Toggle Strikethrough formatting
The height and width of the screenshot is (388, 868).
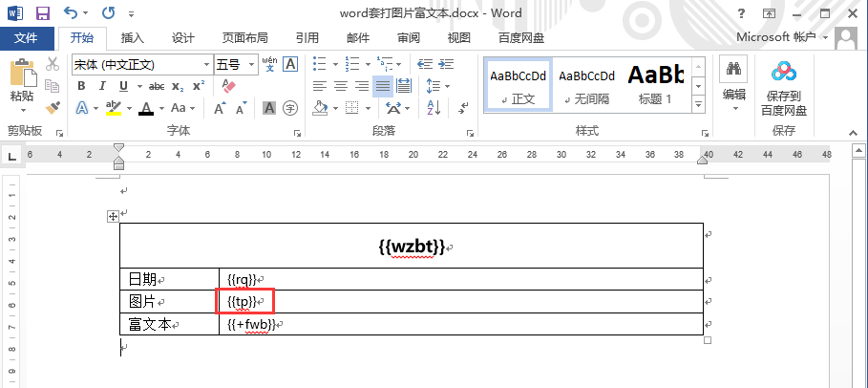[157, 86]
